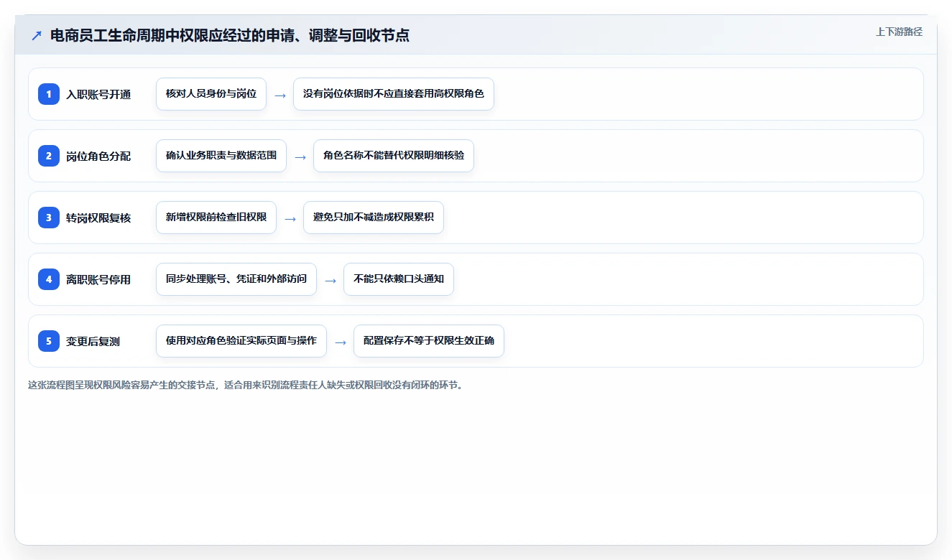Open the 使用对应角色验证实际页面与操作 node

241,341
